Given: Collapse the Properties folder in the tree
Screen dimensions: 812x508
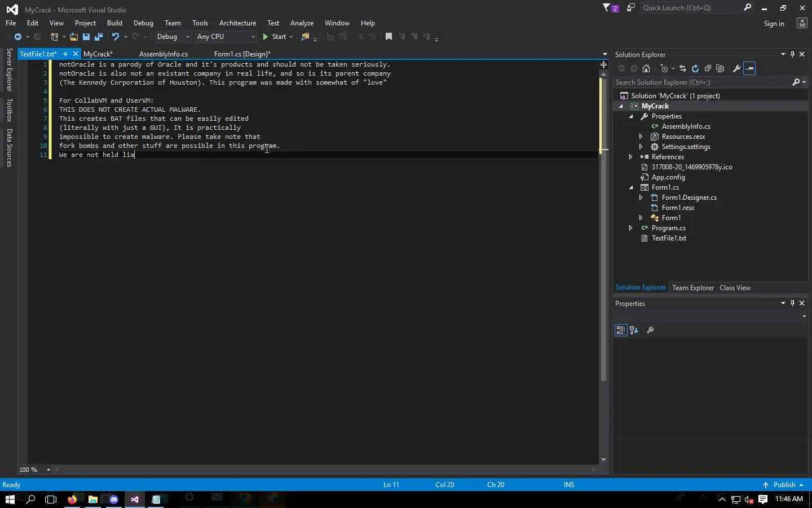Looking at the screenshot, I should 631,116.
